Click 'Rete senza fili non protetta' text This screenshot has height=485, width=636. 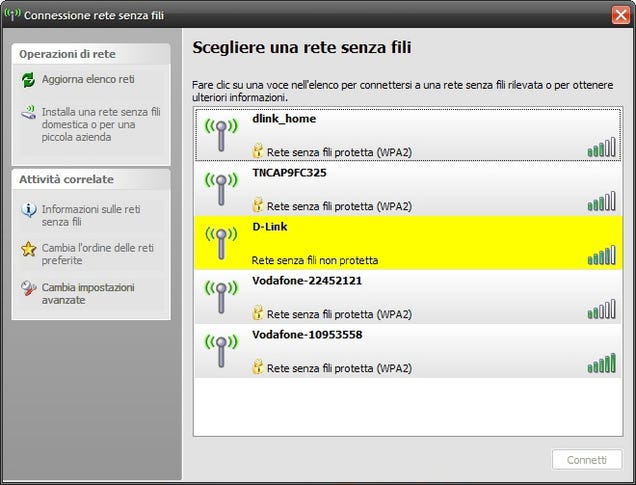tap(315, 260)
